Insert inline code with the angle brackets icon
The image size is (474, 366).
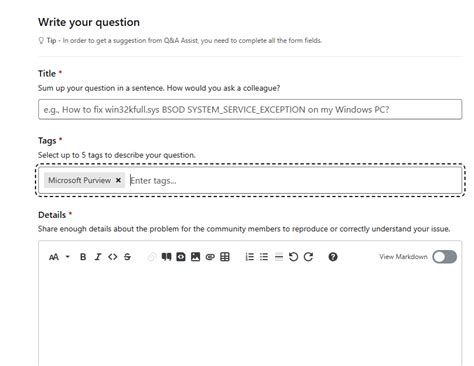[113, 257]
